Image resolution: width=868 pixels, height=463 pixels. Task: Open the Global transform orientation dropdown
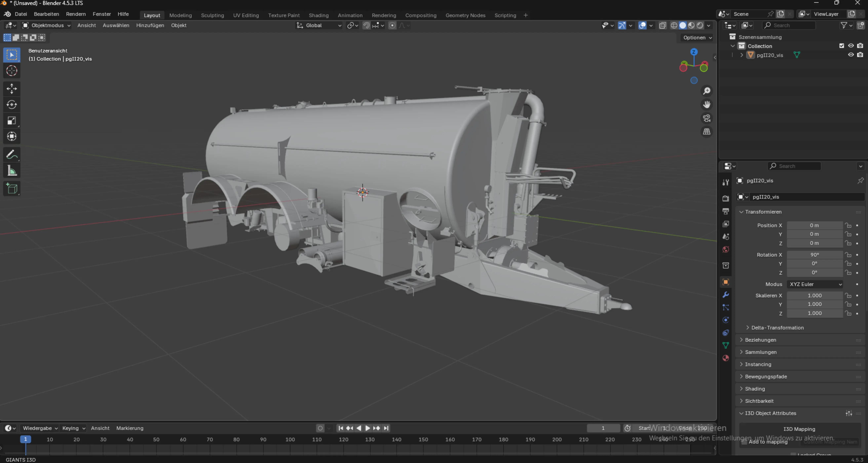319,25
